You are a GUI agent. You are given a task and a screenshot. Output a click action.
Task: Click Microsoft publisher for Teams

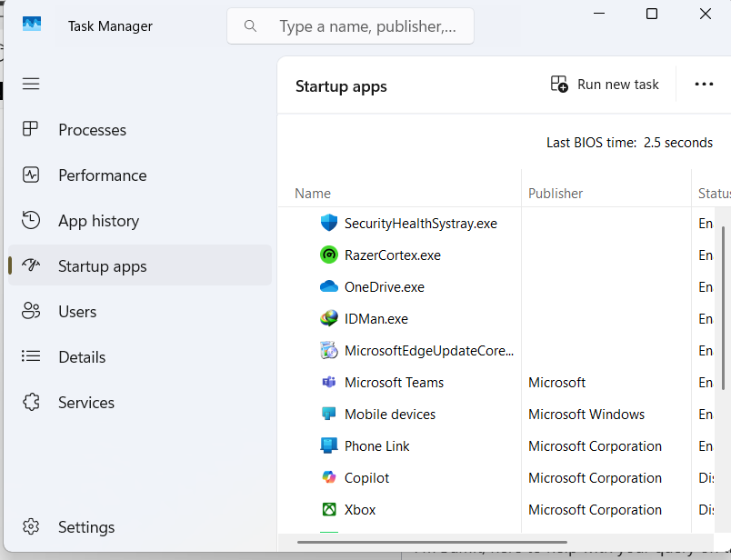(x=556, y=383)
